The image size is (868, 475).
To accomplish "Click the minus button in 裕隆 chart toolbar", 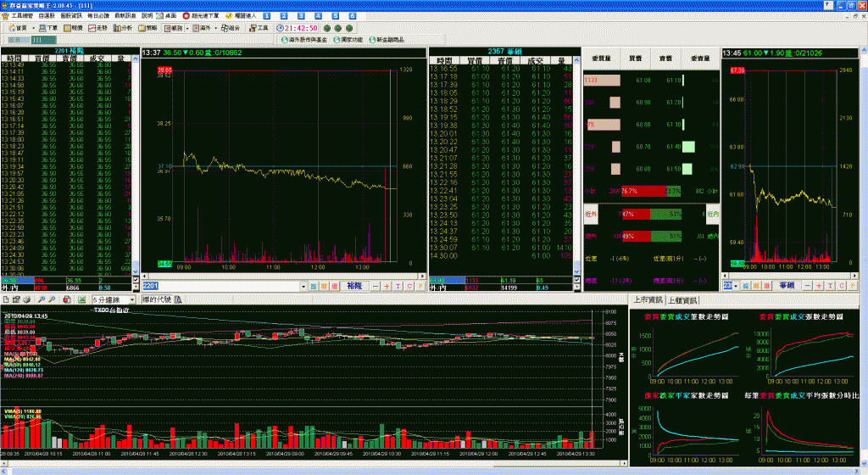I will coord(376,286).
